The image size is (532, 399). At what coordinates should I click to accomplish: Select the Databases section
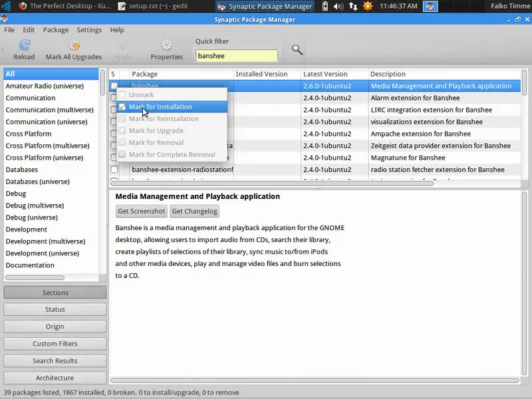51,170
